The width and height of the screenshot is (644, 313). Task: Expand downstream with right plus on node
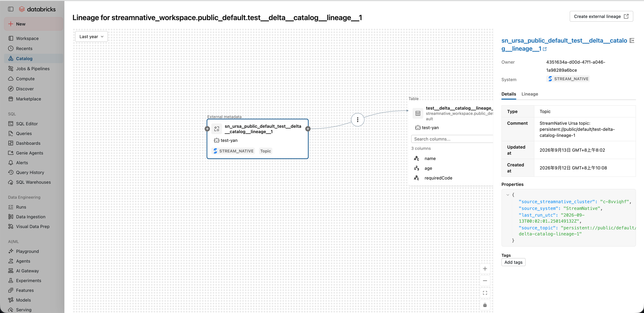pyautogui.click(x=308, y=129)
